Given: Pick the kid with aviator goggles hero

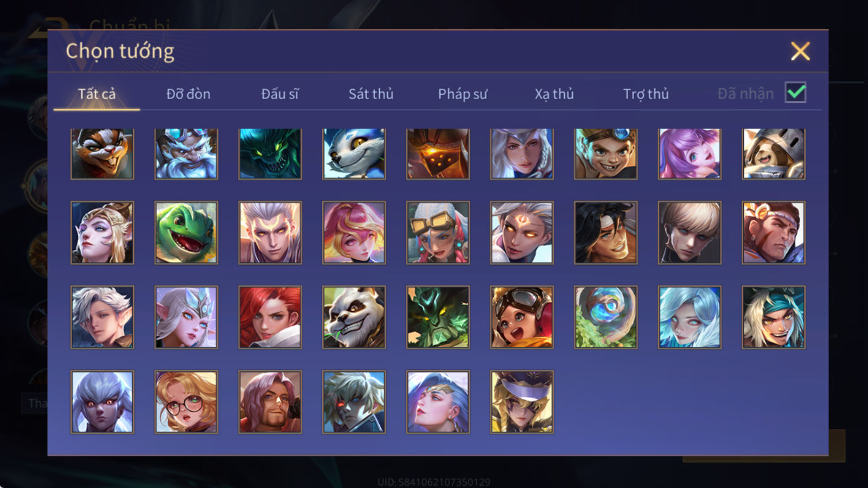Looking at the screenshot, I should pyautogui.click(x=522, y=317).
